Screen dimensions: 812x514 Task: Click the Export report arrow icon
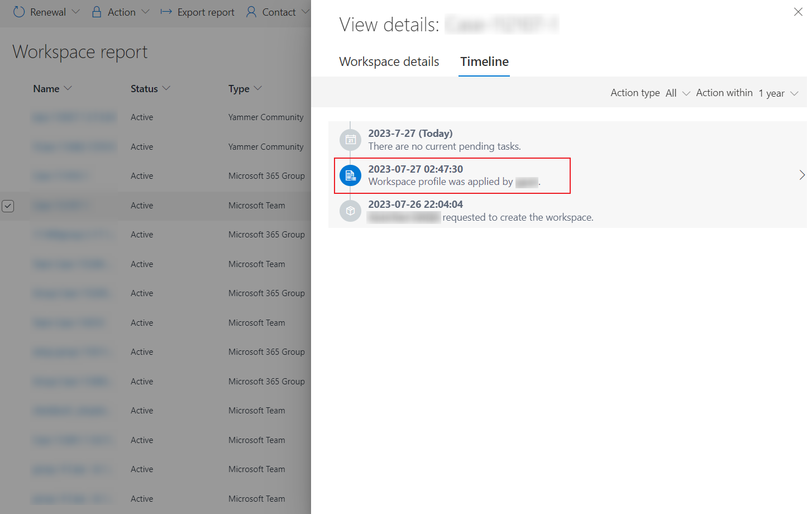(x=166, y=12)
